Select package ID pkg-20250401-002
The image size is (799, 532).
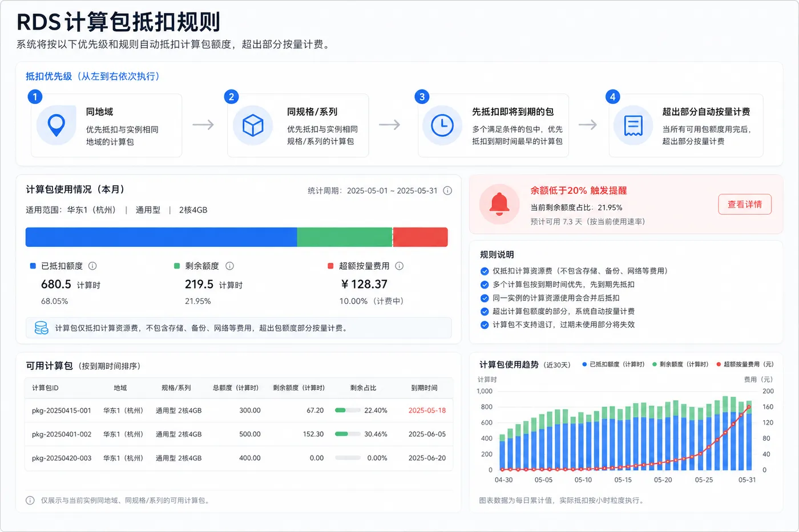click(62, 434)
